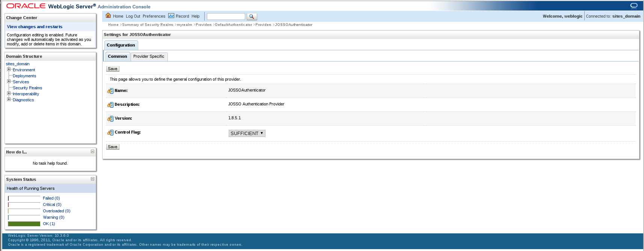Click the Home breadcrumb link
Image resolution: width=644 pixels, height=251 pixels.
[113, 25]
